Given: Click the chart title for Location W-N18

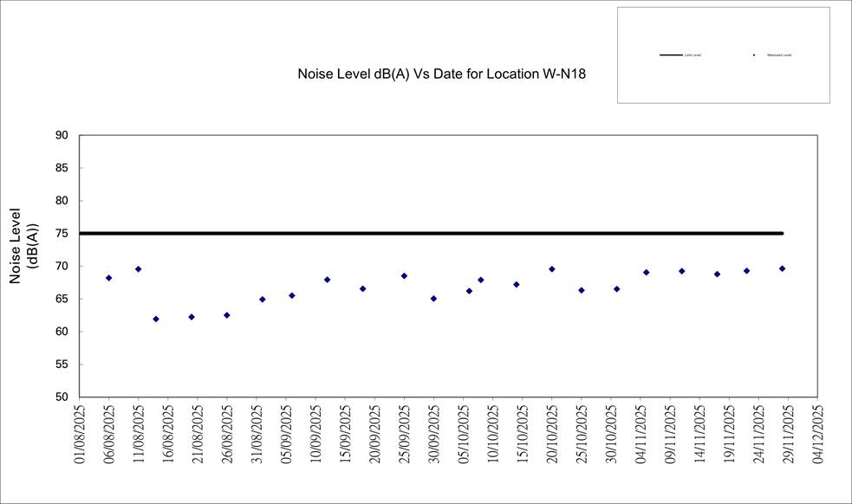Looking at the screenshot, I should click(x=441, y=74).
